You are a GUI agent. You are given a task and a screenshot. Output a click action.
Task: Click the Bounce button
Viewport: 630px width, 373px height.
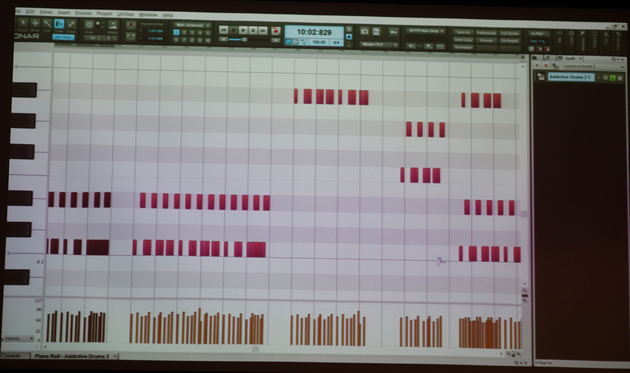[x=486, y=40]
